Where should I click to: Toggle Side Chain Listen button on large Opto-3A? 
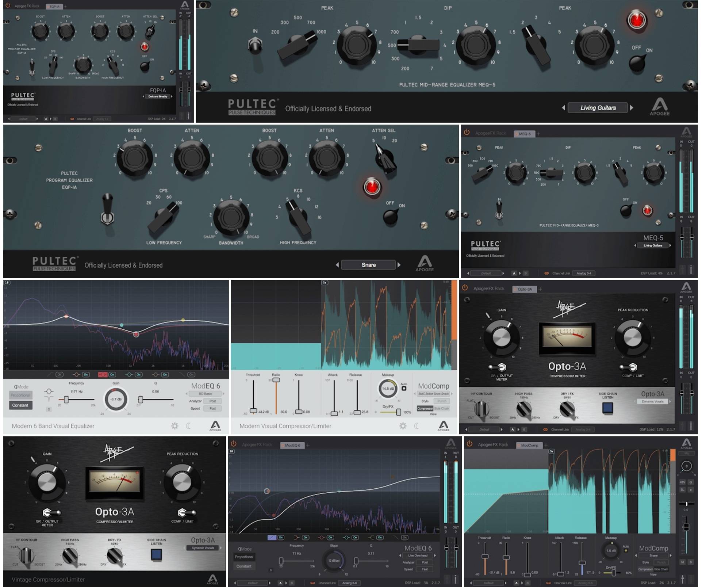pyautogui.click(x=156, y=554)
